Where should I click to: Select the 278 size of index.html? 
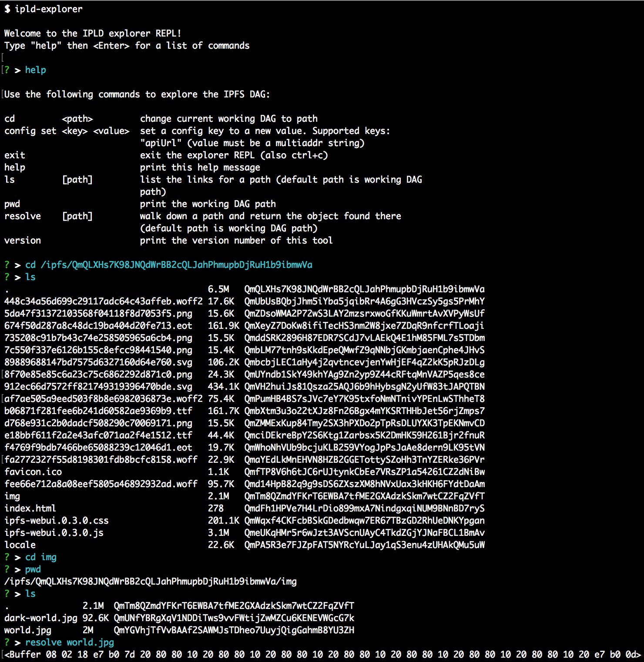tap(216, 508)
